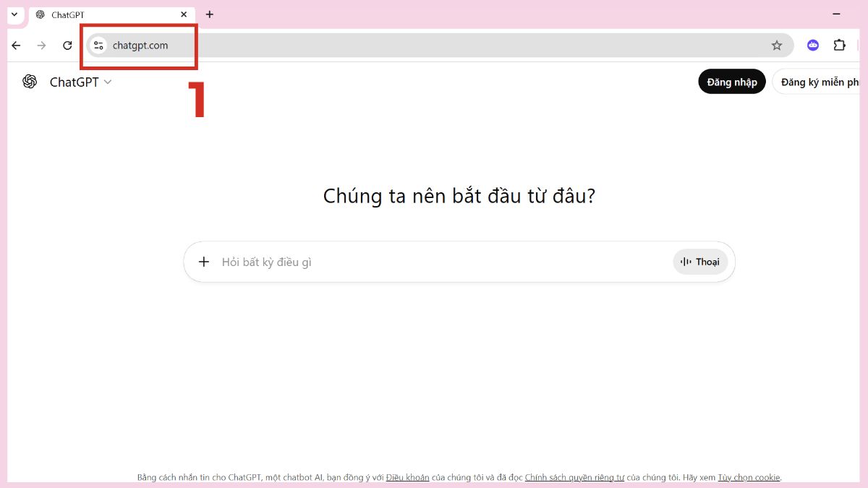
Task: Click the ChatGPT logo icon
Action: 29,82
